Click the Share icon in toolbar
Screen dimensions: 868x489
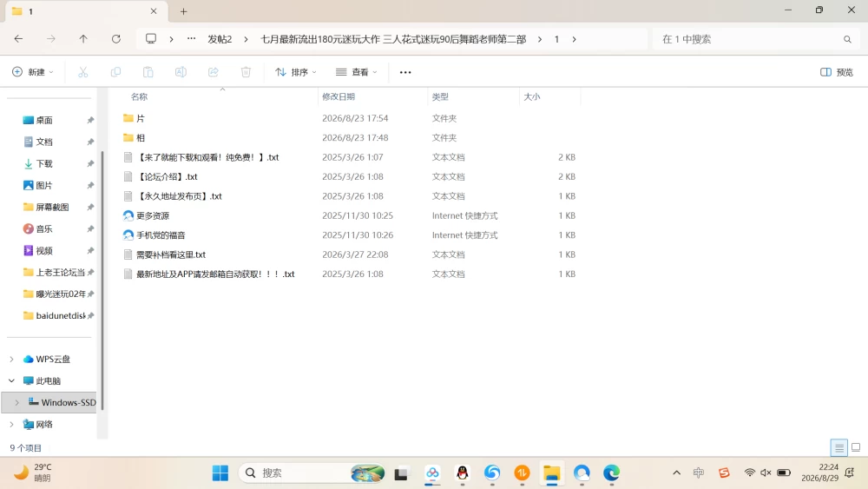214,72
